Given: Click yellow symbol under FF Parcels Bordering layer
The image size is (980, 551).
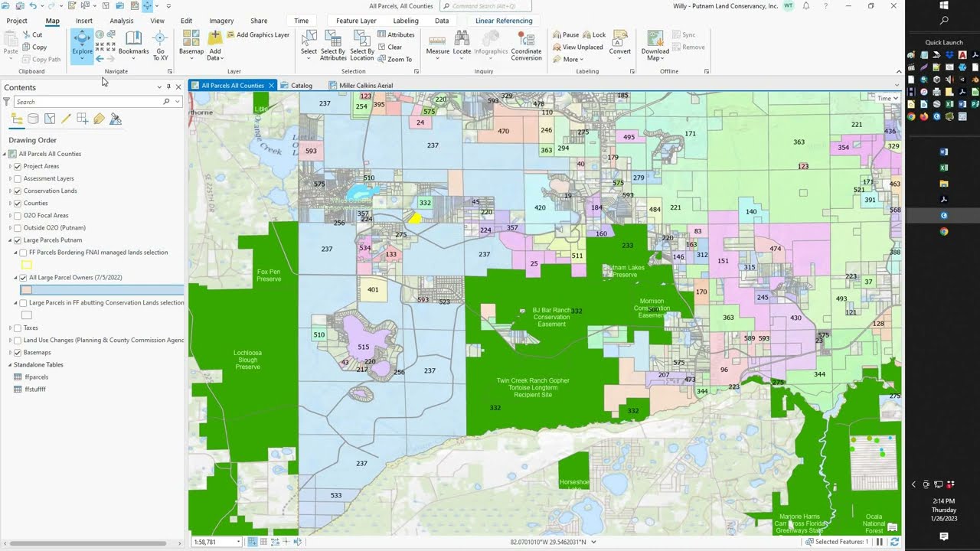Looking at the screenshot, I should tap(27, 265).
